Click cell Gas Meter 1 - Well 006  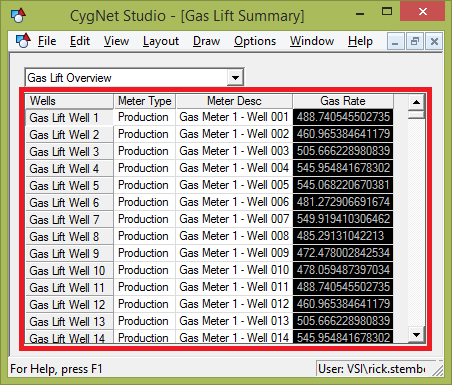234,202
